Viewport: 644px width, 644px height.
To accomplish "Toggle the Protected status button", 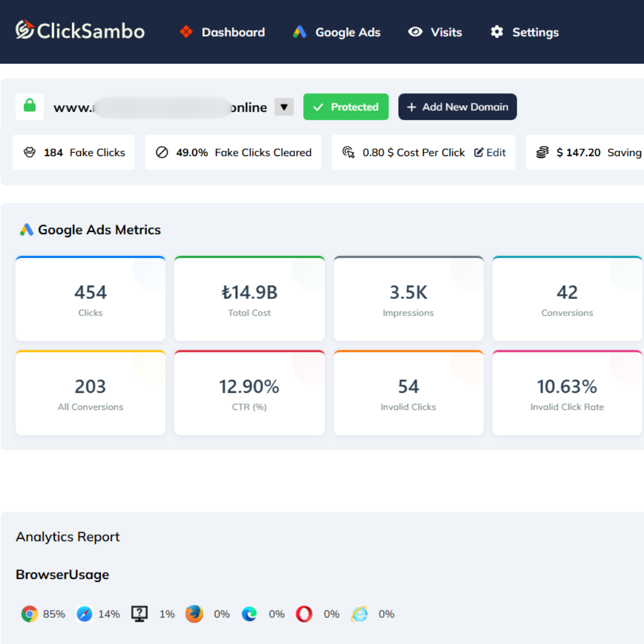I will 346,107.
